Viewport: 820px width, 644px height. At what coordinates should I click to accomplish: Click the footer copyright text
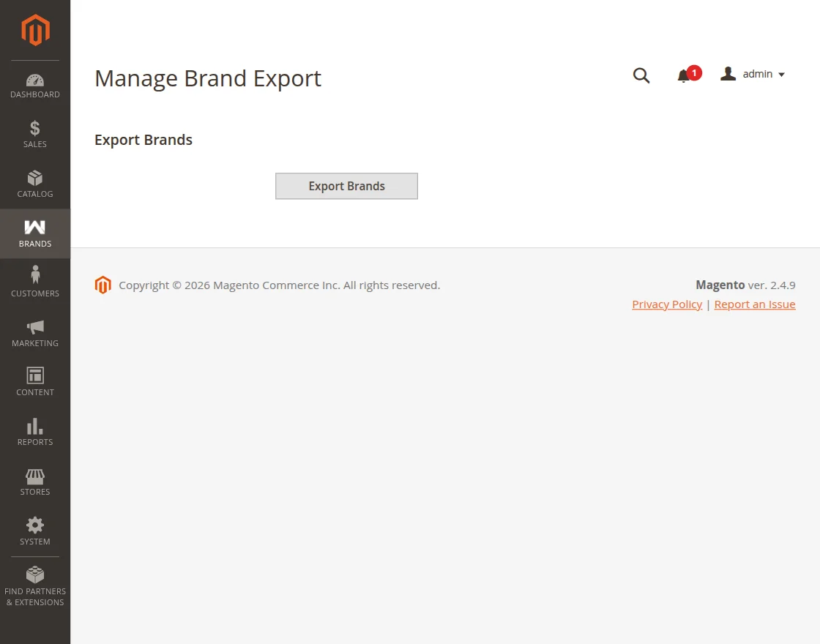279,285
